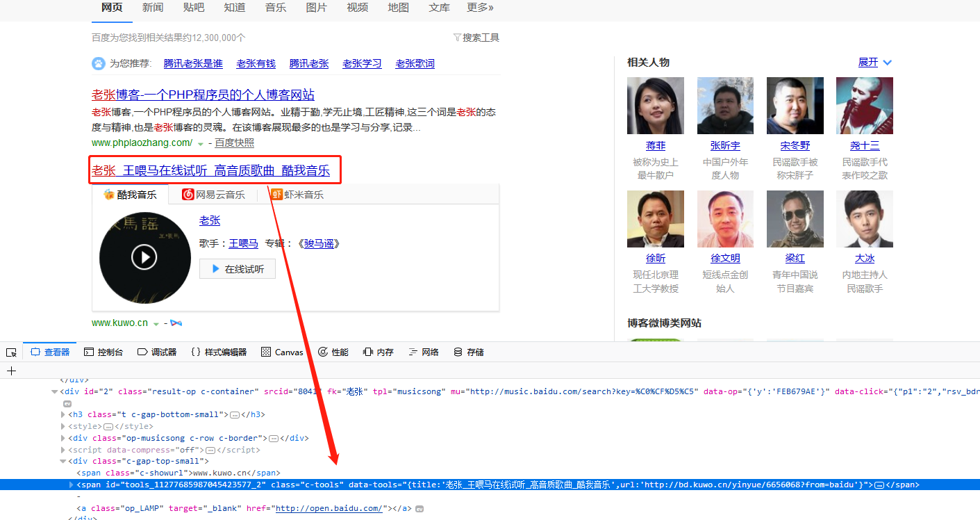Open singer link 王喂马
Image resolution: width=980 pixels, height=520 pixels.
click(244, 243)
